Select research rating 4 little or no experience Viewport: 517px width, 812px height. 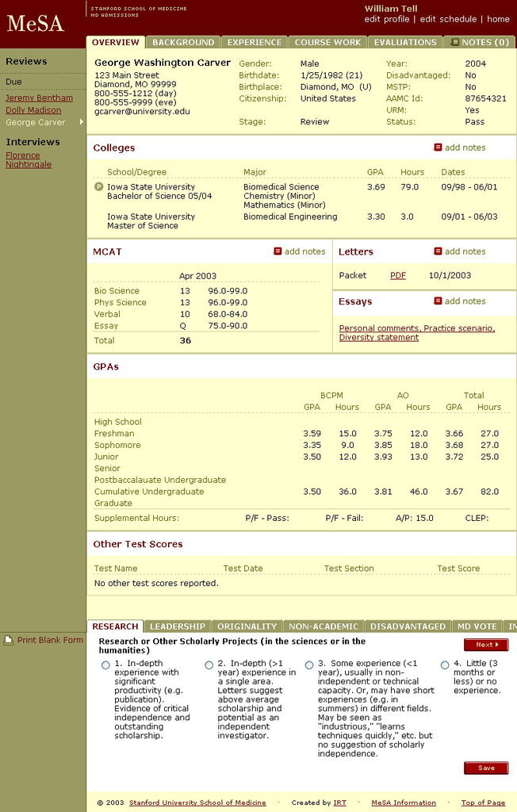coord(445,665)
